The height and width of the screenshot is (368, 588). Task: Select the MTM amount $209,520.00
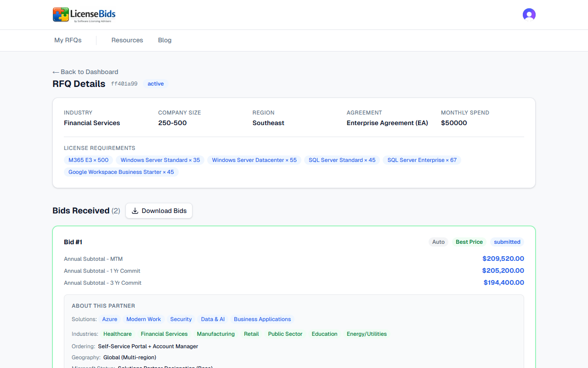(x=503, y=259)
